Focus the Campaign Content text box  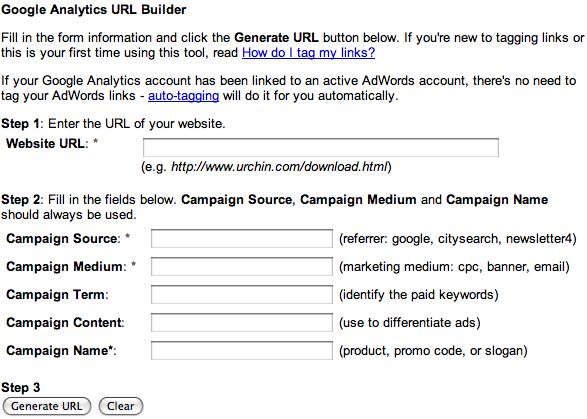point(242,323)
